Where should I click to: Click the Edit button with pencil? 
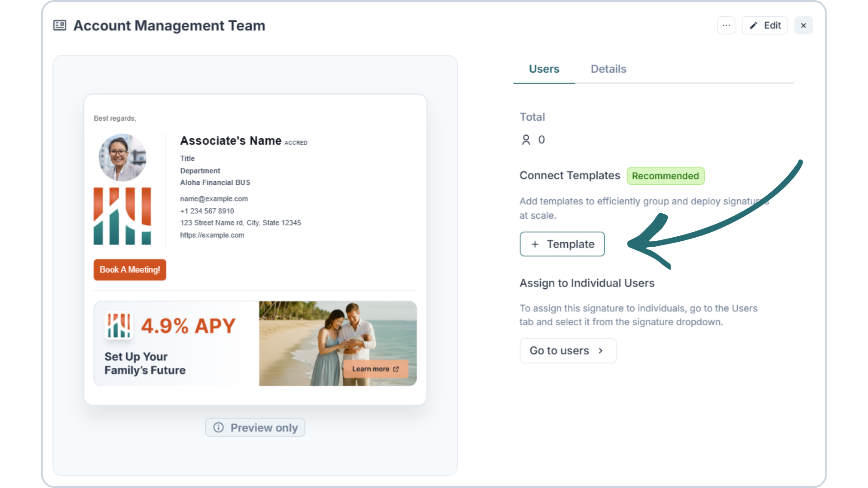click(764, 25)
